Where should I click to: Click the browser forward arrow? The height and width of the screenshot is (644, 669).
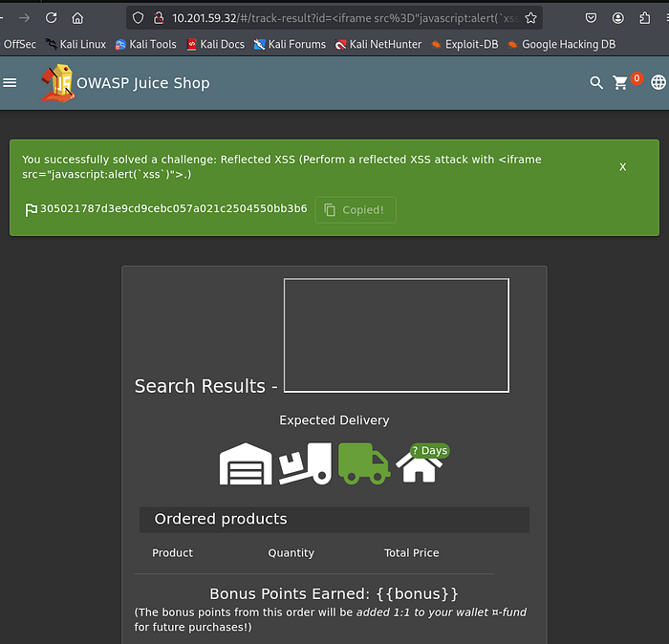click(x=24, y=18)
